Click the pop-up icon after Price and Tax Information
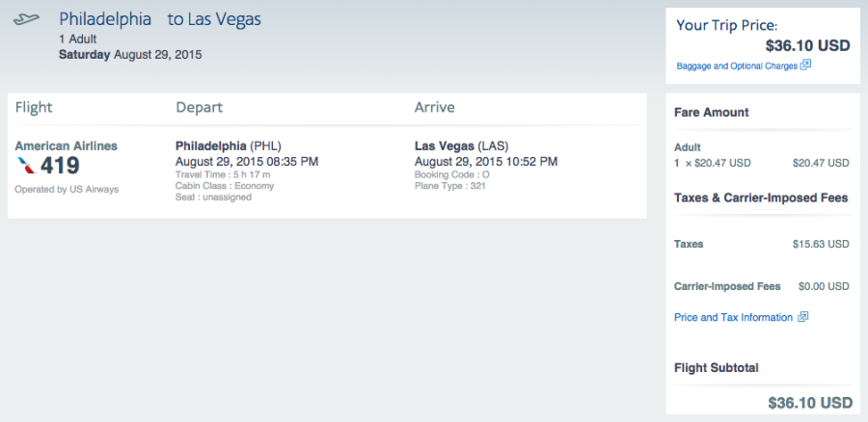 point(802,317)
